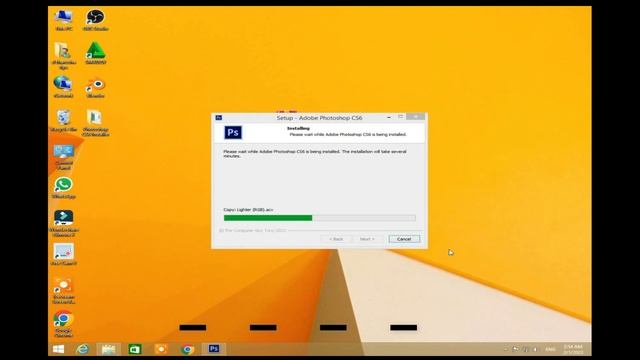The image size is (640, 360).
Task: Switch to orange recorder app on taskbar
Action: click(x=161, y=349)
